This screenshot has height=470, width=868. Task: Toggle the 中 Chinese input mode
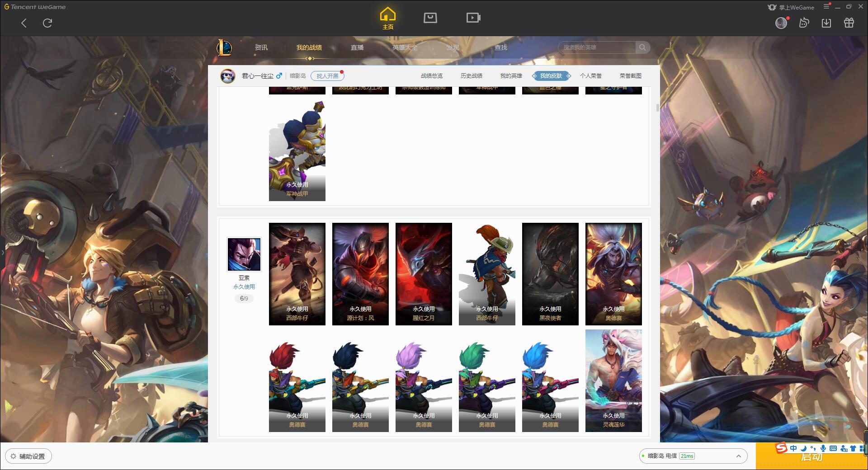tap(793, 448)
